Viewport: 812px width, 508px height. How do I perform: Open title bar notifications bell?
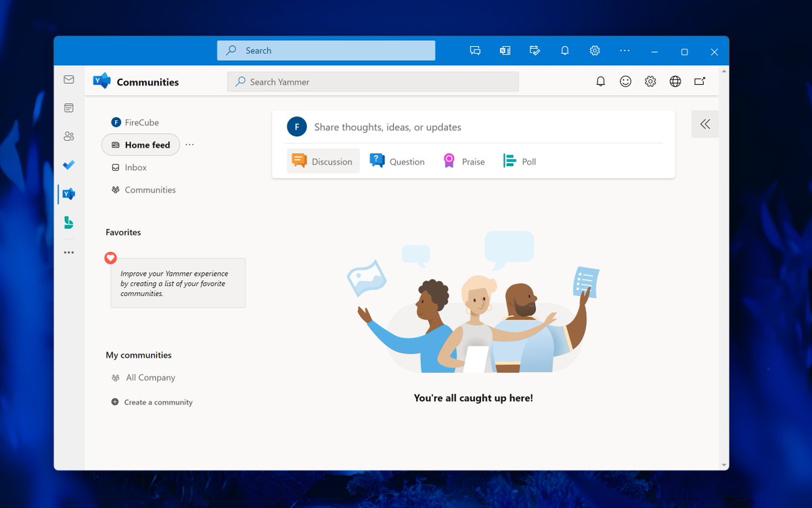(x=564, y=51)
